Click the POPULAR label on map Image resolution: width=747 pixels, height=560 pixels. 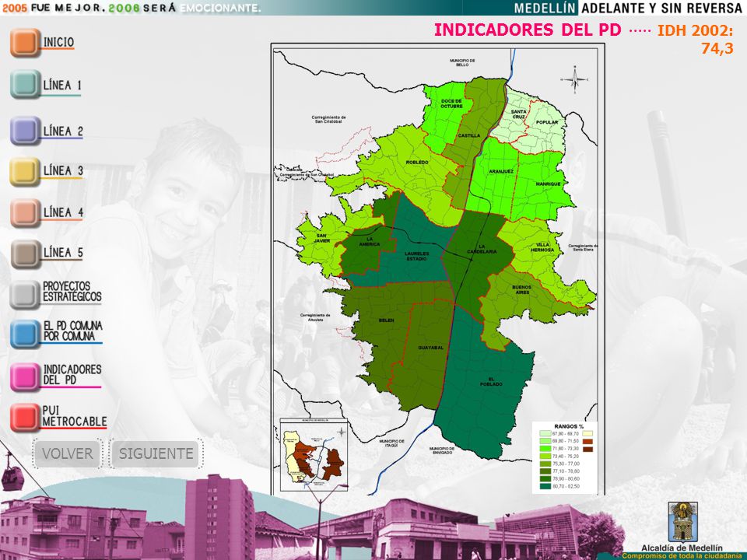pyautogui.click(x=546, y=122)
